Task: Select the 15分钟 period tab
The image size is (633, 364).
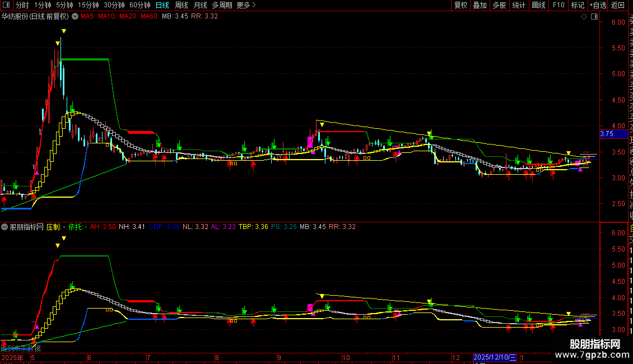Action: tap(89, 5)
